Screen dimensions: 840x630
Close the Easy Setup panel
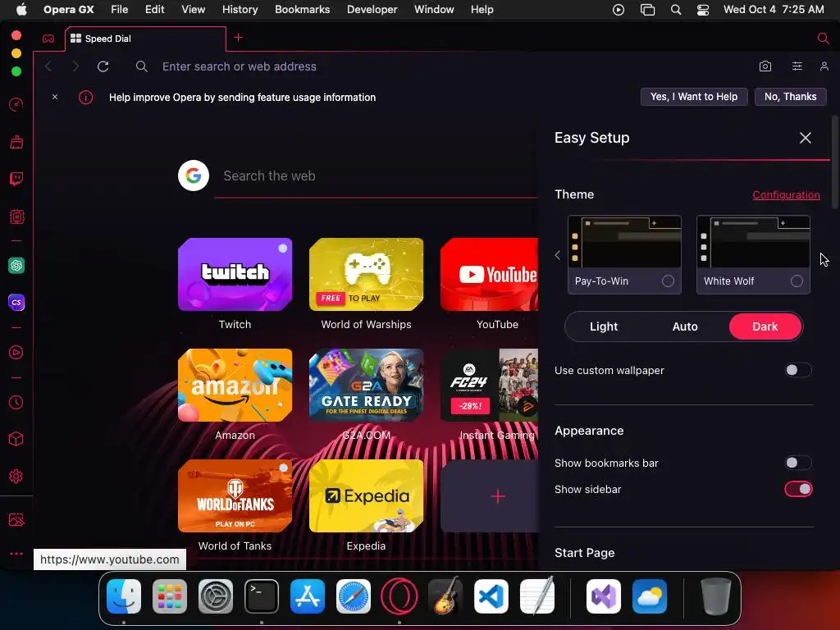[x=806, y=138]
